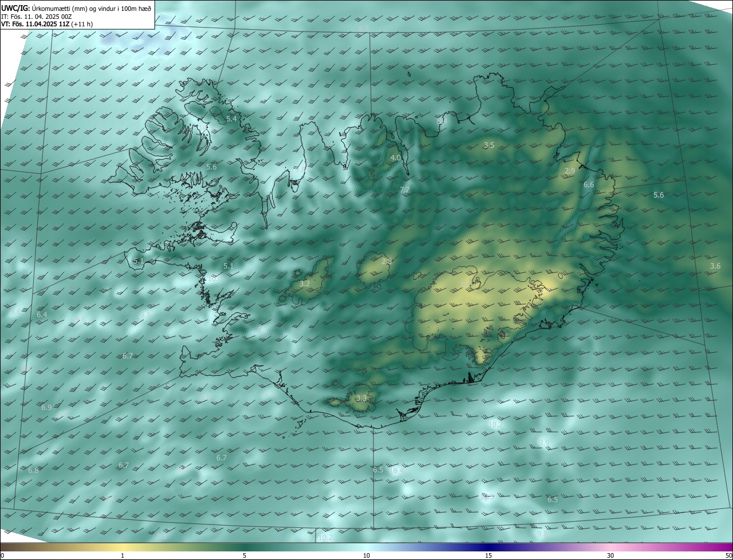Screen dimensions: 733x560
Task: Click the 1 tick on the color scale
Action: [123, 555]
